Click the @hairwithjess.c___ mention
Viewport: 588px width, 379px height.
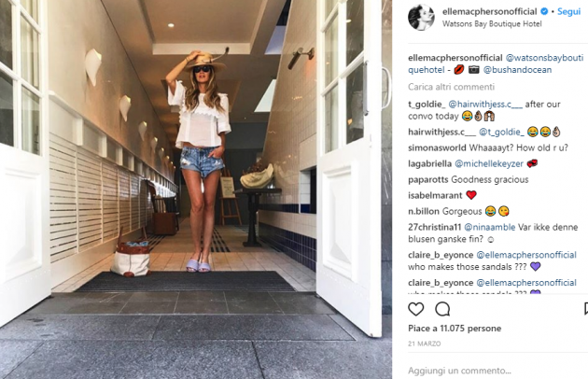point(485,105)
